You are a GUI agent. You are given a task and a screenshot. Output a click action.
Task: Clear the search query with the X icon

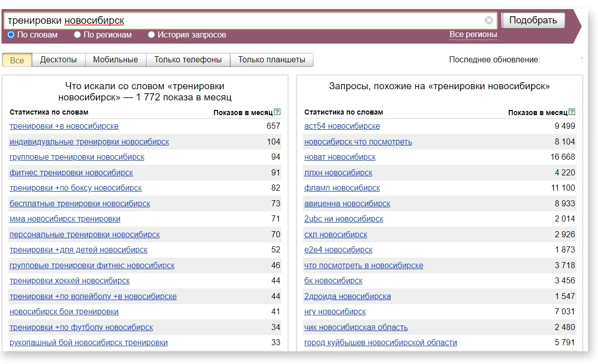pyautogui.click(x=488, y=20)
